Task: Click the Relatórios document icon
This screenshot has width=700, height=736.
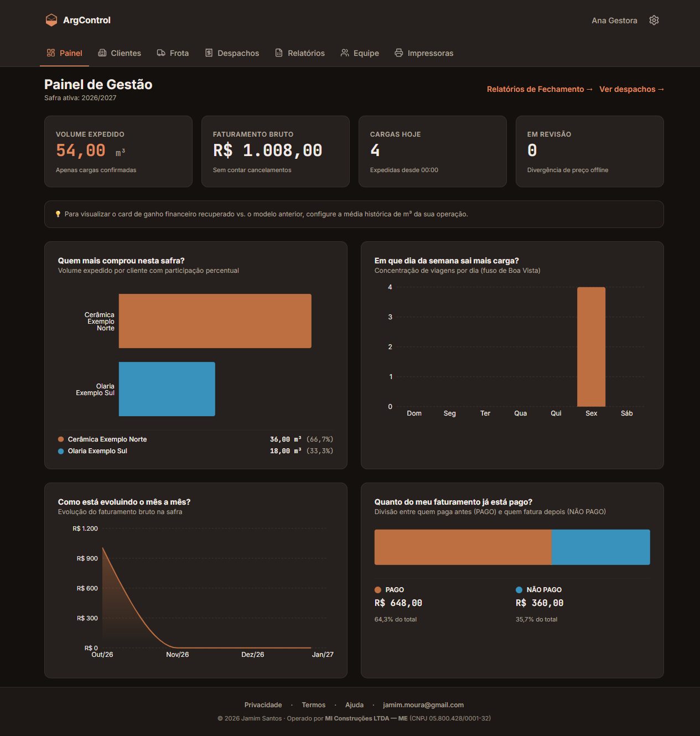Action: [279, 53]
